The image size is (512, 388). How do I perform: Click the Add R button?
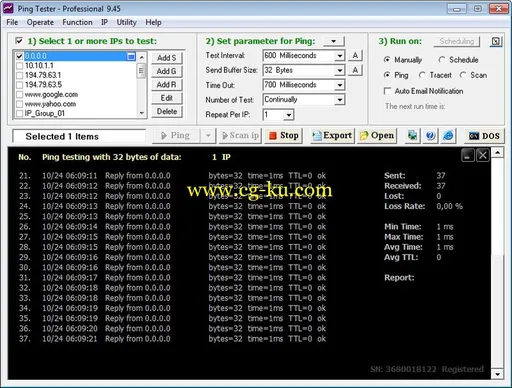tap(167, 85)
